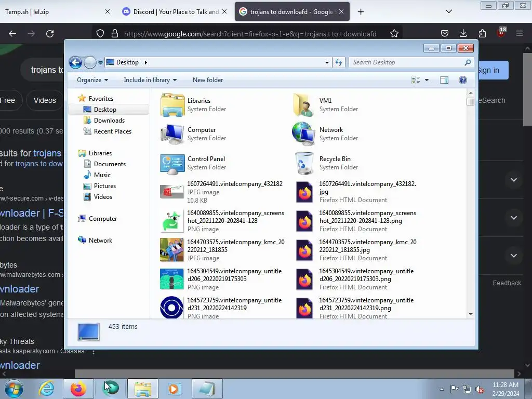The height and width of the screenshot is (399, 532).
Task: Click the Desktop breadcrumb expand arrow
Action: point(146,62)
